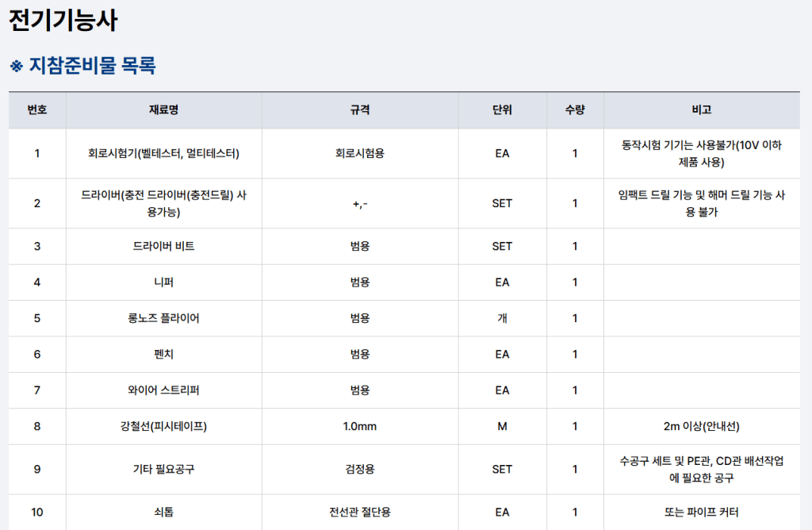Click 범용 specification in 롱노즈 플라이어 row
Screen dimensions: 812x530
coord(360,318)
